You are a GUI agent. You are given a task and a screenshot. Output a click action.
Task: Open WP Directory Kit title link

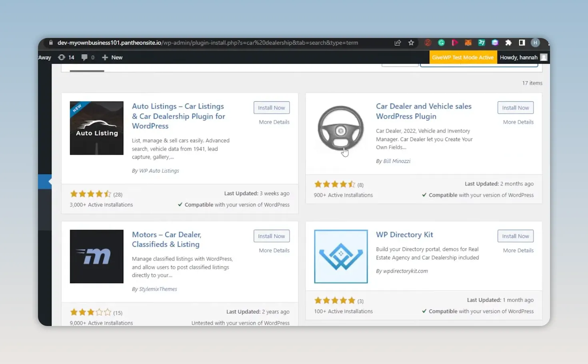point(404,235)
